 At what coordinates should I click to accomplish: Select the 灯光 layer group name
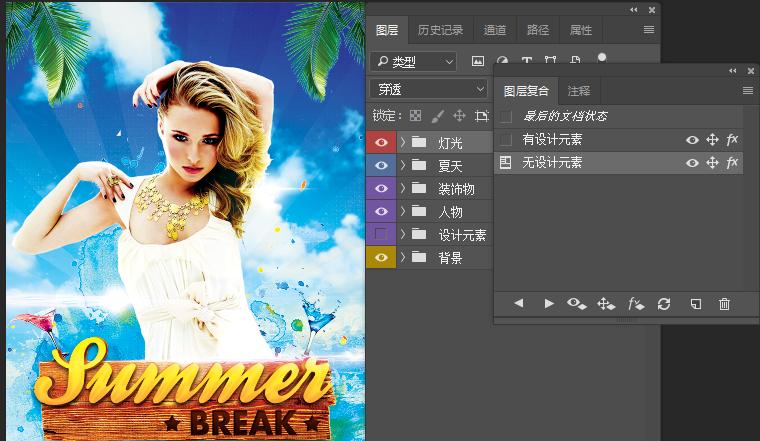pos(450,143)
